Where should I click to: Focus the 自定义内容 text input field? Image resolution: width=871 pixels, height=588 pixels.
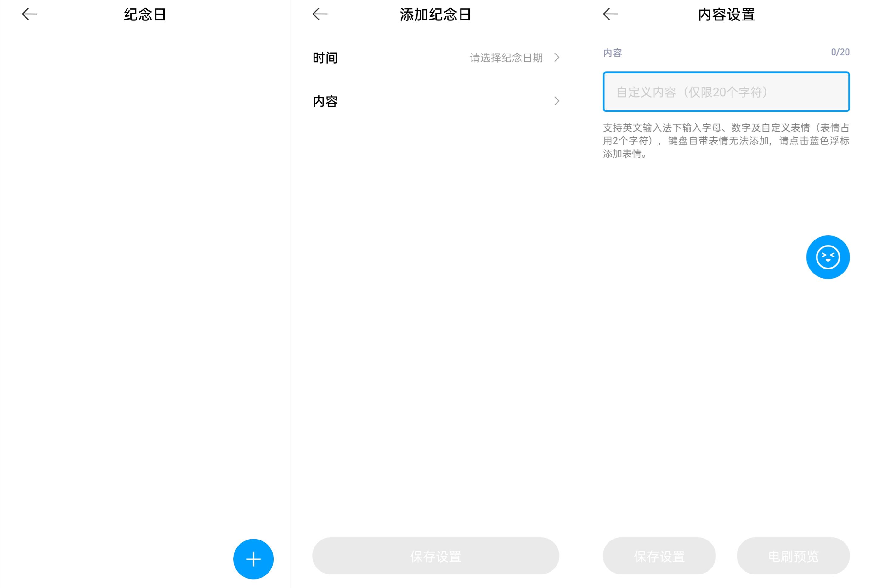coord(726,92)
